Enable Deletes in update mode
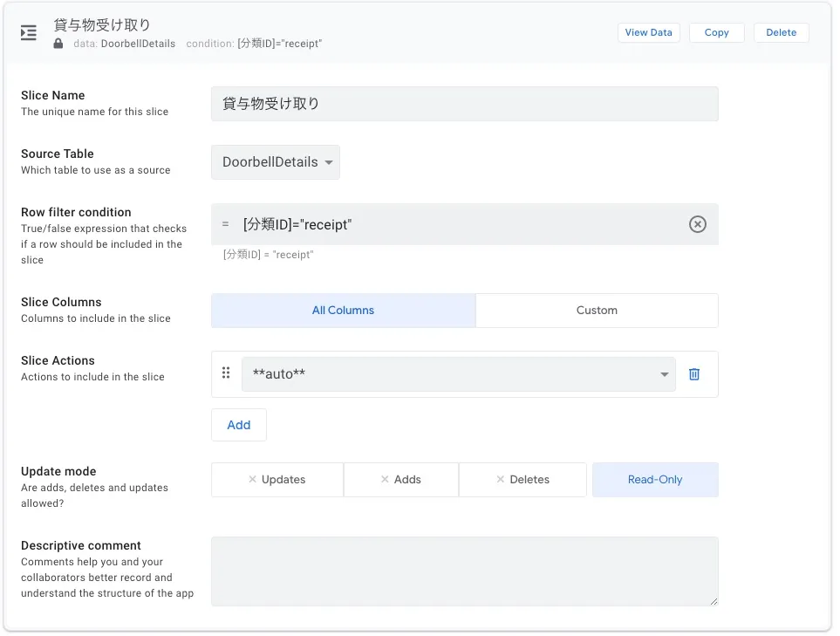The image size is (840, 636). click(x=522, y=480)
